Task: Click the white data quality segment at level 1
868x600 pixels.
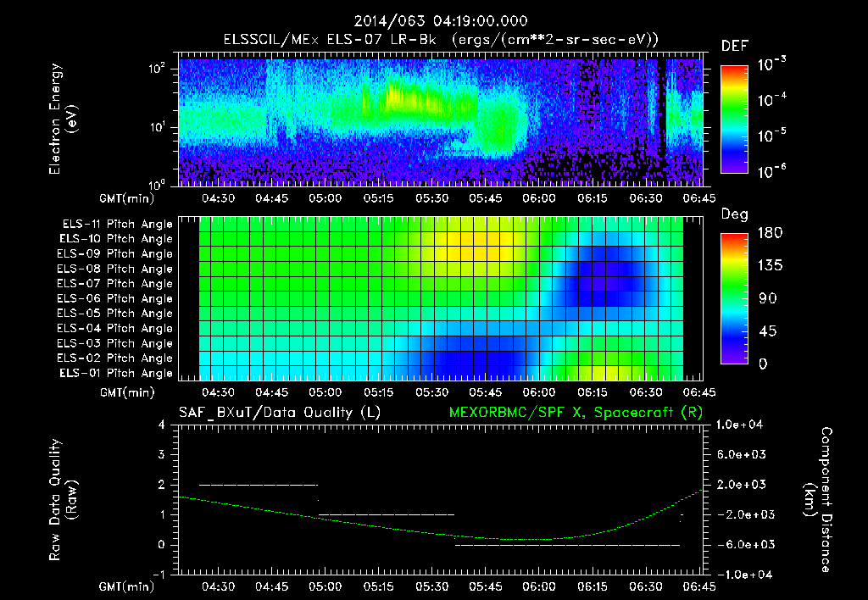Action: pyautogui.click(x=387, y=514)
